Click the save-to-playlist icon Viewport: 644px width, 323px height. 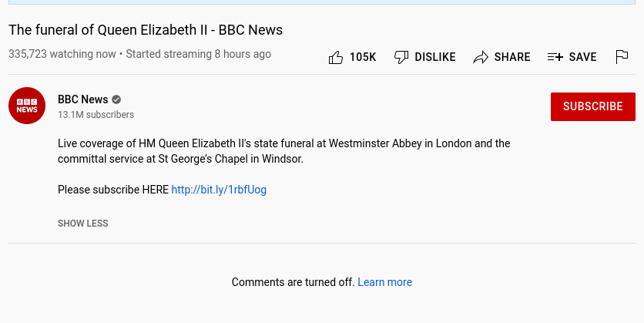555,57
